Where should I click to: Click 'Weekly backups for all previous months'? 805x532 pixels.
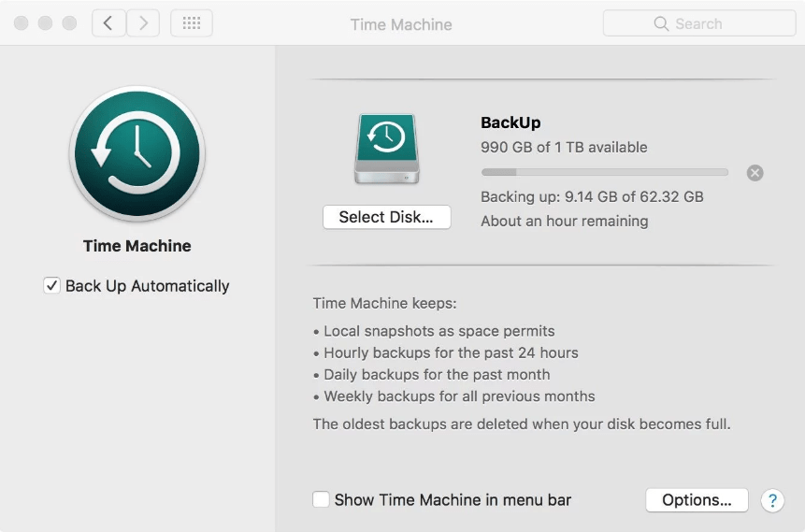(453, 396)
